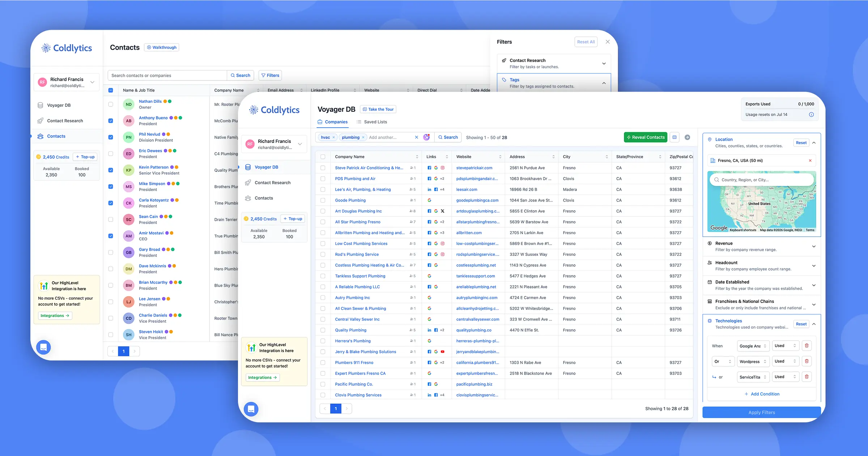
Task: Click the green Reveal Contacts button
Action: (646, 137)
